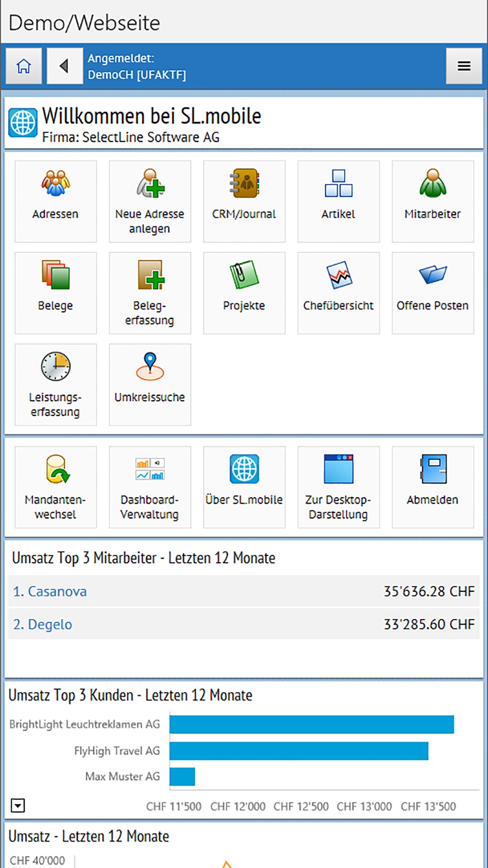Expand the chart options dropdown arrow
The image size is (488, 868).
pos(18,805)
